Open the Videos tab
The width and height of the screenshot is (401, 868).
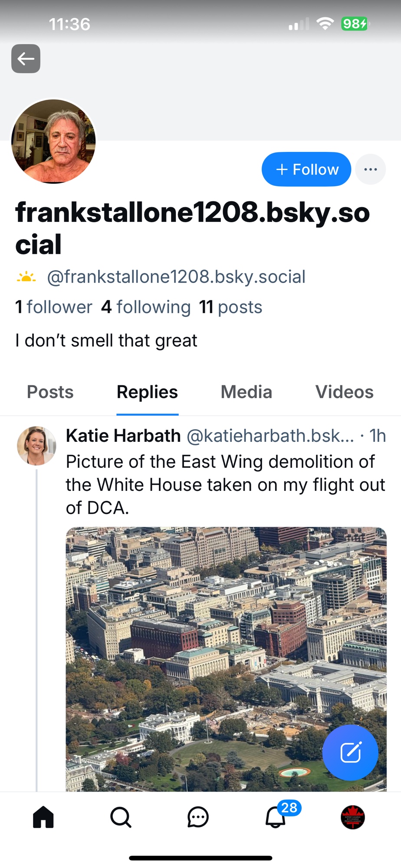(x=344, y=392)
